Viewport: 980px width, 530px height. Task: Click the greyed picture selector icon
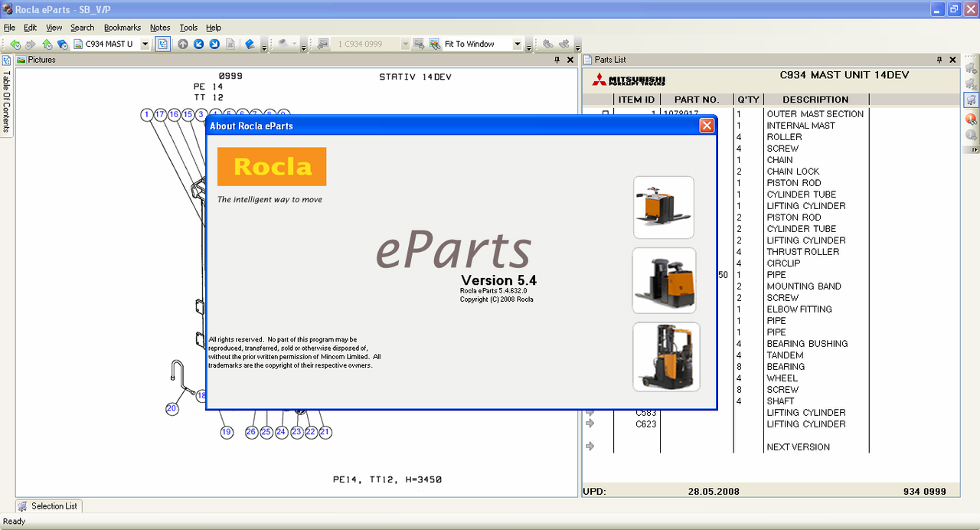tap(323, 44)
